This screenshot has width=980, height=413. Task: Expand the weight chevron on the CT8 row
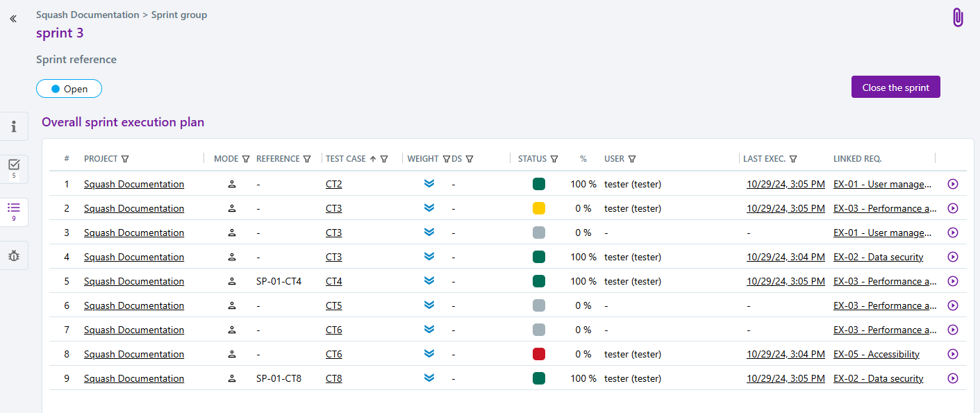click(429, 378)
